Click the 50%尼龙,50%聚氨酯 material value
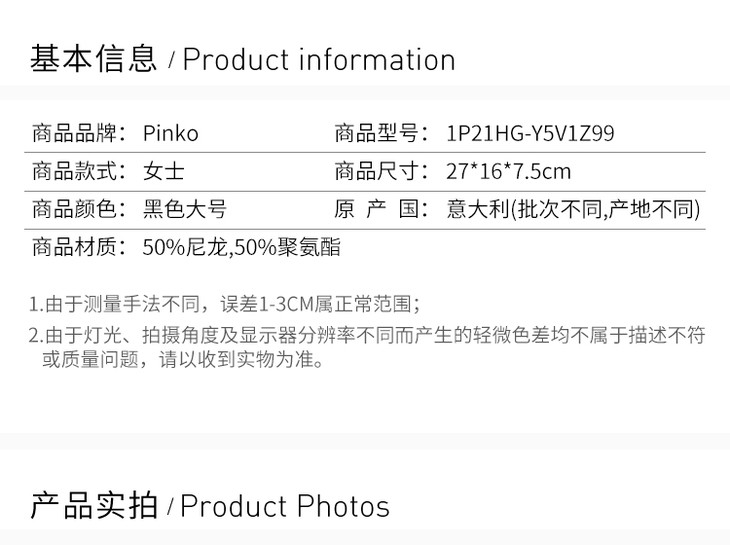 pyautogui.click(x=241, y=247)
